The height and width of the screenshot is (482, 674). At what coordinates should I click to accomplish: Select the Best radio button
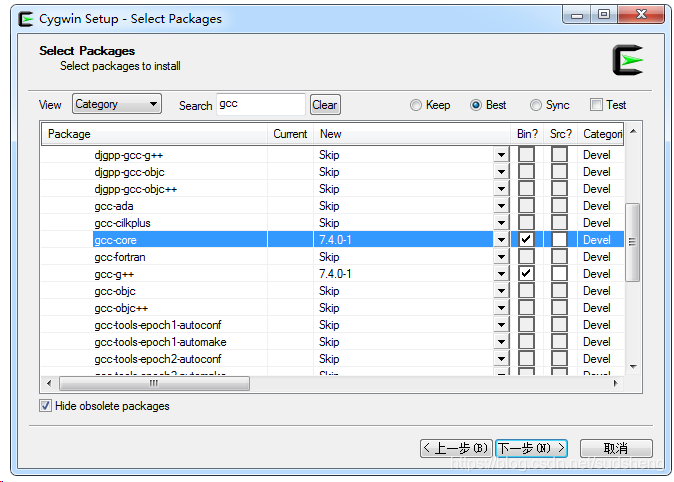pyautogui.click(x=476, y=105)
